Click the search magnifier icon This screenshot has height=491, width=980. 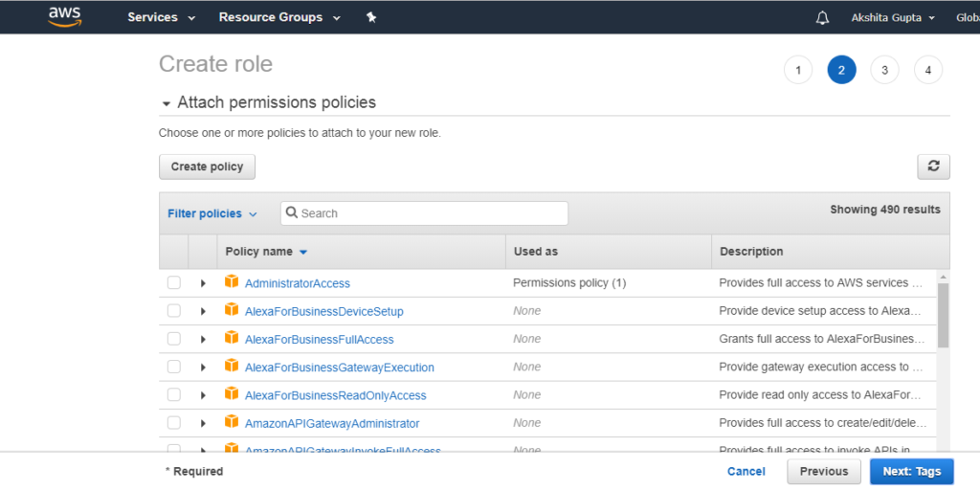click(x=291, y=212)
